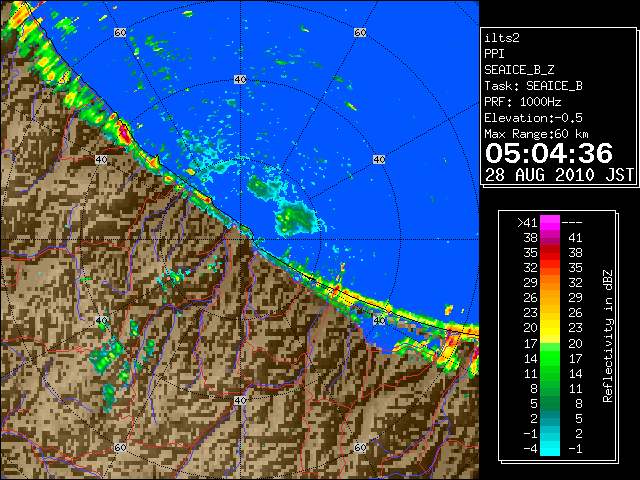Image resolution: width=640 pixels, height=480 pixels.
Task: Pick the orange 29 to 32 dBZ band
Action: (550, 282)
